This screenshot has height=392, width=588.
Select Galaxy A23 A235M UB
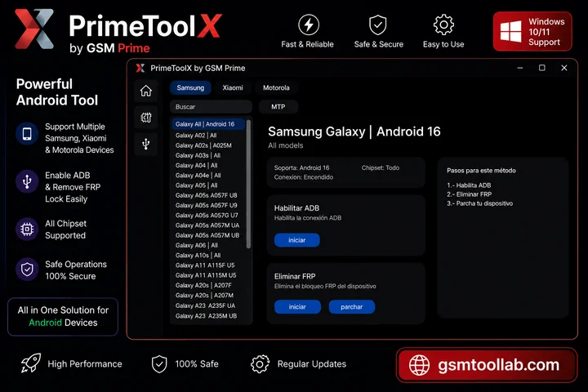point(208,316)
